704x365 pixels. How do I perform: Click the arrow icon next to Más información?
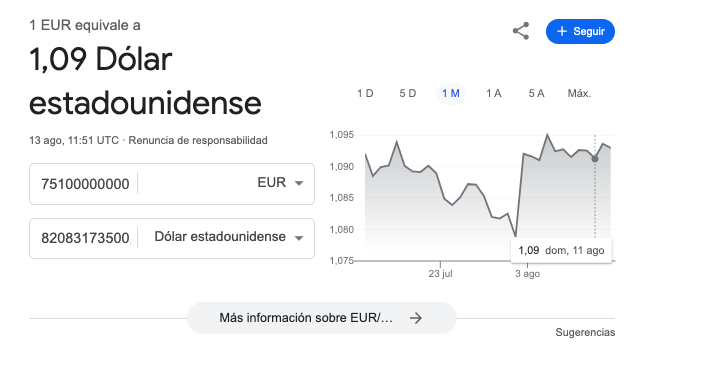[x=416, y=318]
